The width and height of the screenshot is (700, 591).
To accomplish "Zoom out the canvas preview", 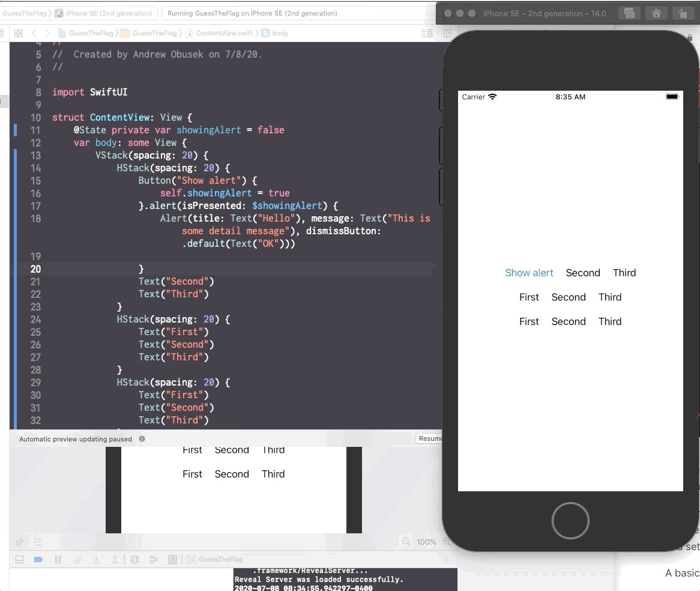I will click(x=406, y=541).
